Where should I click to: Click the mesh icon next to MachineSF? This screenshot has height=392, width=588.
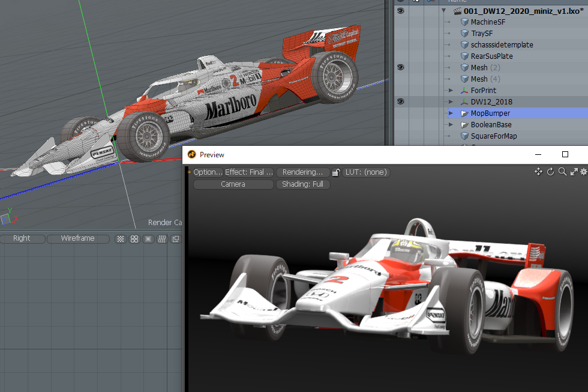pyautogui.click(x=464, y=22)
